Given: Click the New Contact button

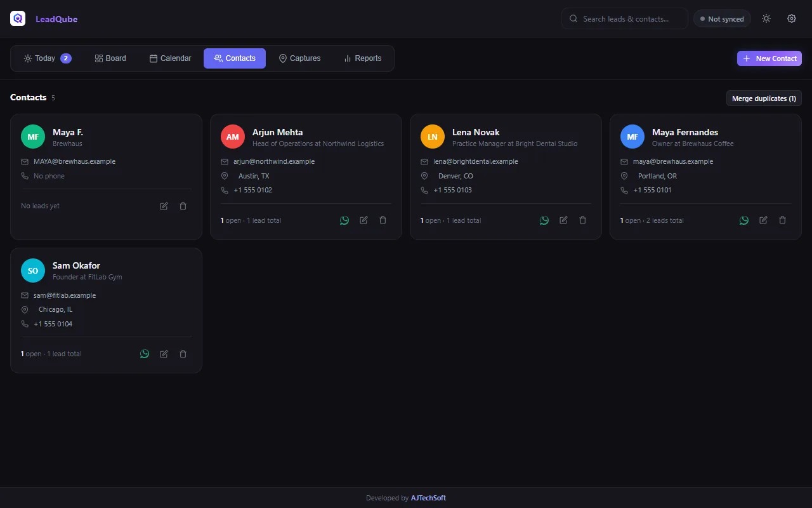Looking at the screenshot, I should 769,58.
